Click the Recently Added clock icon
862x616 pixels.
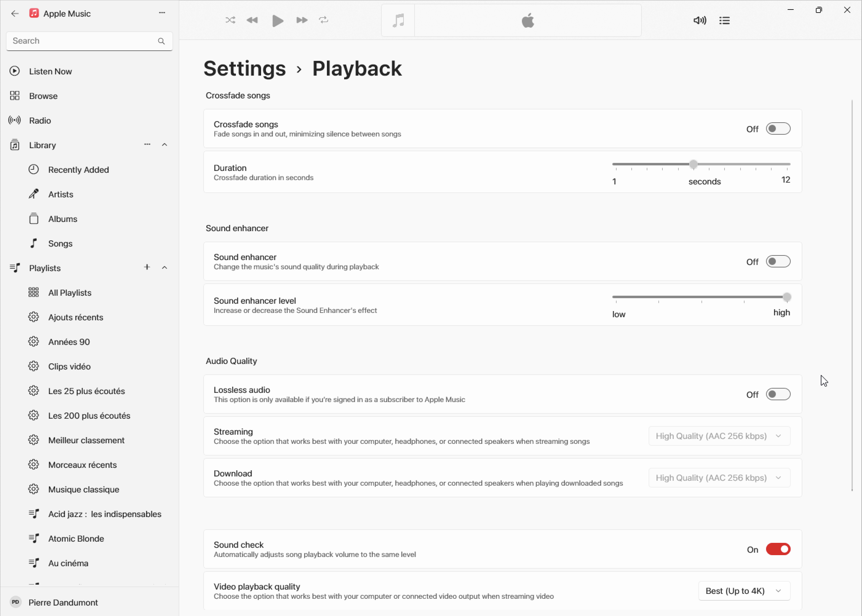coord(34,170)
